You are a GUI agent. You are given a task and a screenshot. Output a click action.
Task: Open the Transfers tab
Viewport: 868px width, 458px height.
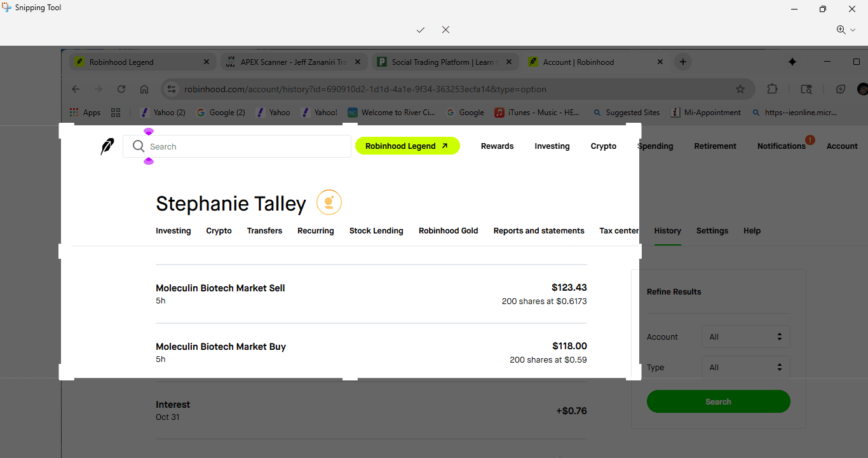pyautogui.click(x=264, y=231)
